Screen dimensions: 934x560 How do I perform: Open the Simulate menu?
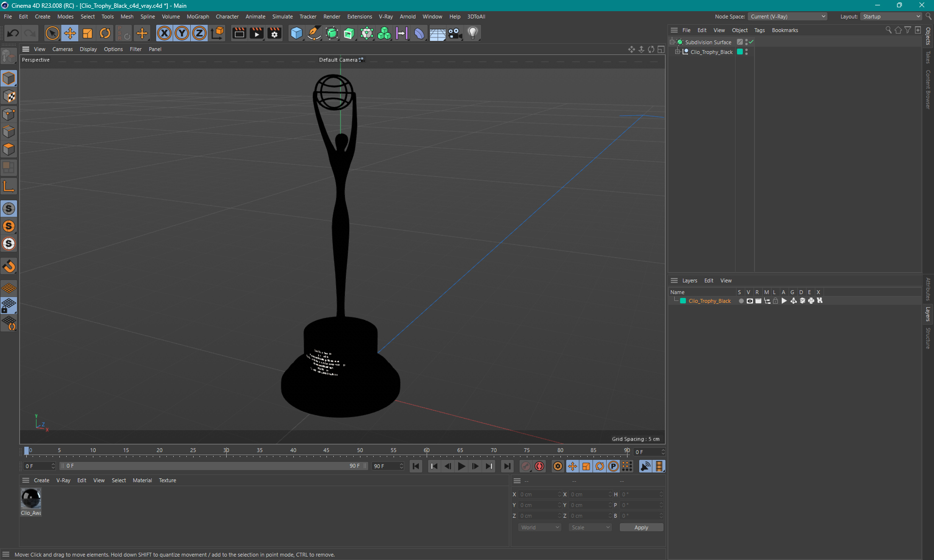coord(282,17)
